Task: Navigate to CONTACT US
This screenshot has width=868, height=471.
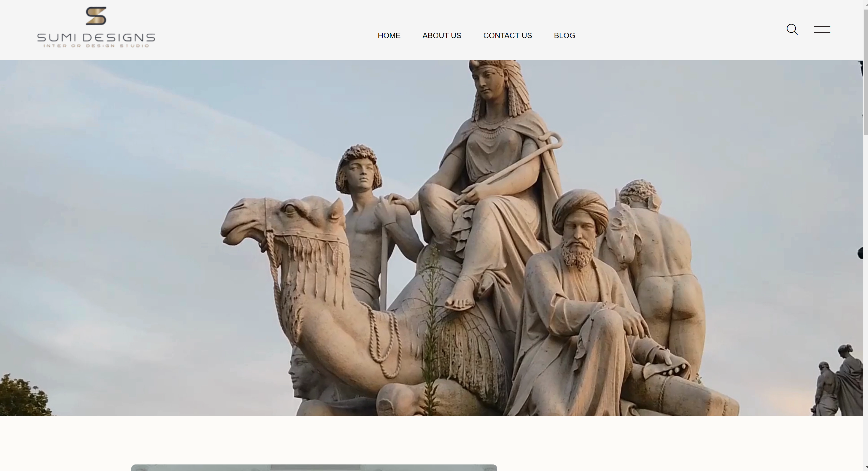Action: coord(507,35)
